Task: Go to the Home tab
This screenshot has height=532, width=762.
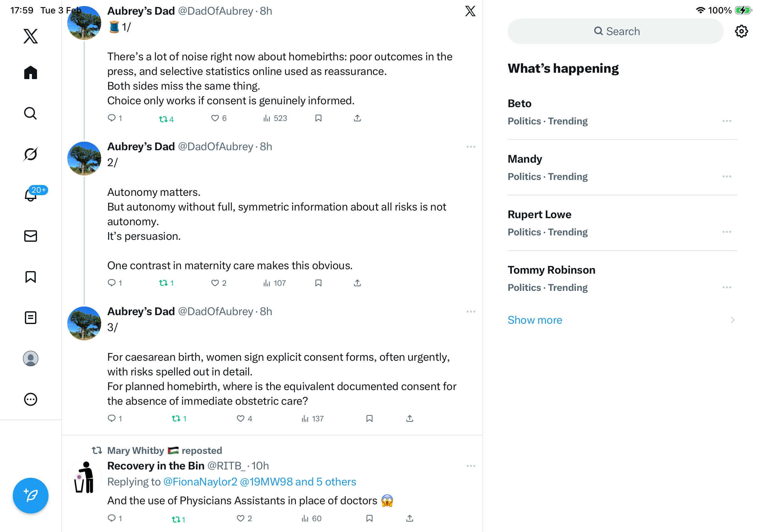Action: click(31, 72)
